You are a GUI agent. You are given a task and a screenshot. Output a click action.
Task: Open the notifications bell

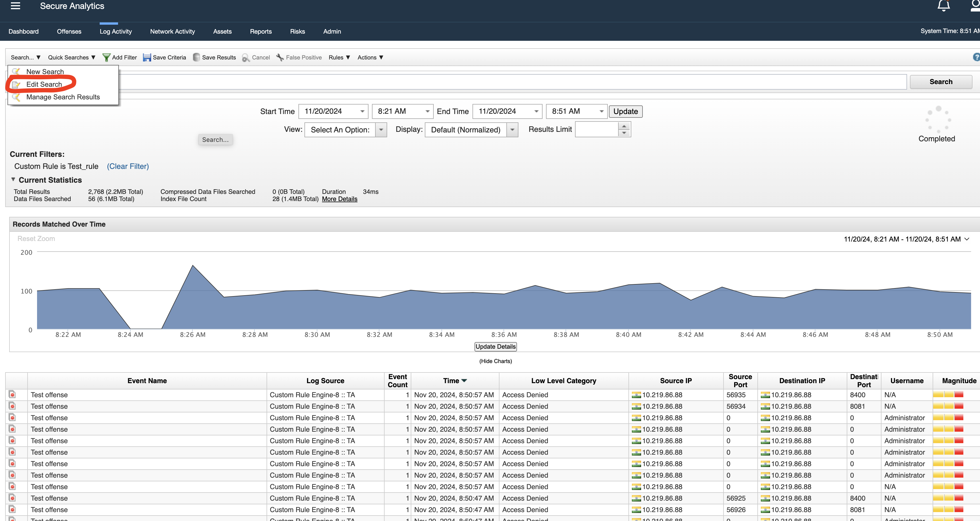944,6
